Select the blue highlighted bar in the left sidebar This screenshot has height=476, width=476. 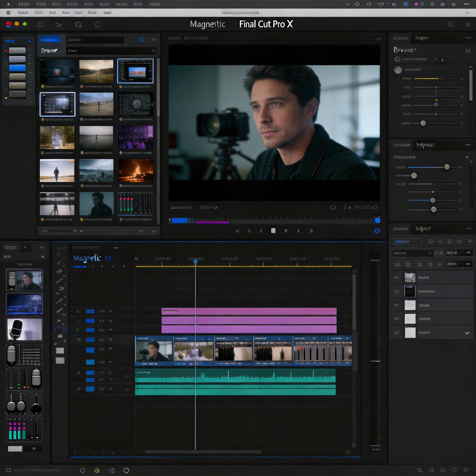[17, 68]
